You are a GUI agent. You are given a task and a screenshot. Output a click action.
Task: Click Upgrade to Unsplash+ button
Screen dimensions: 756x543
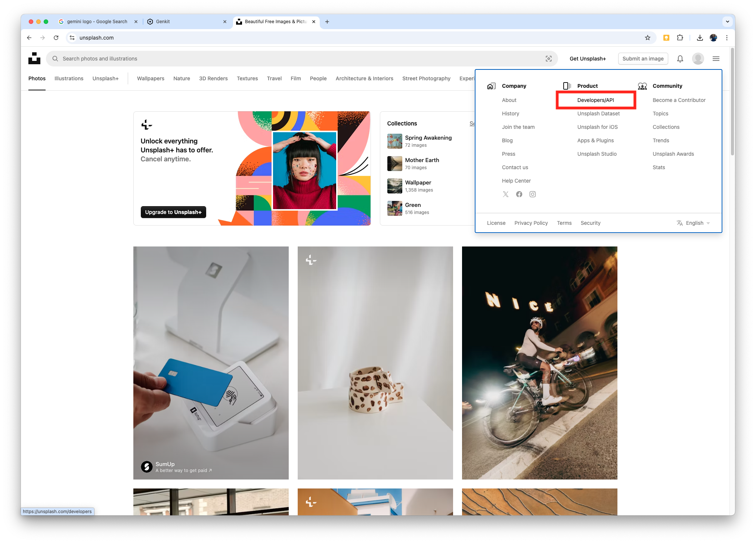[173, 212]
